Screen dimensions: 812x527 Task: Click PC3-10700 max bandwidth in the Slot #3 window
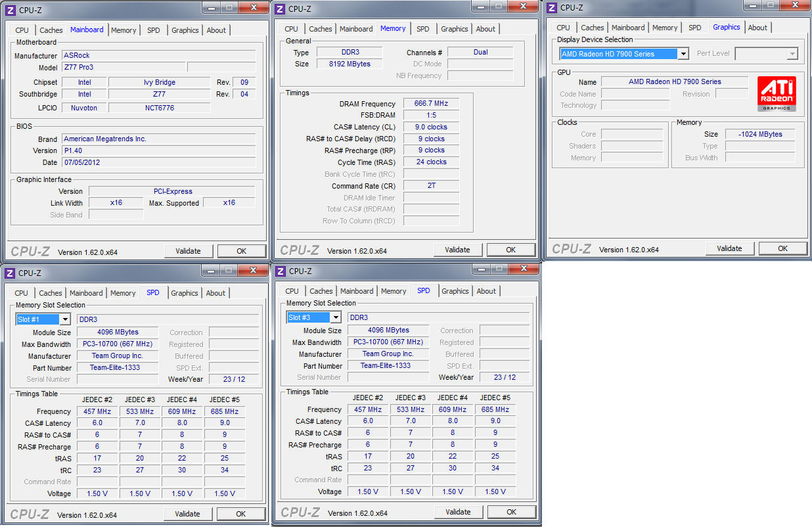click(388, 342)
